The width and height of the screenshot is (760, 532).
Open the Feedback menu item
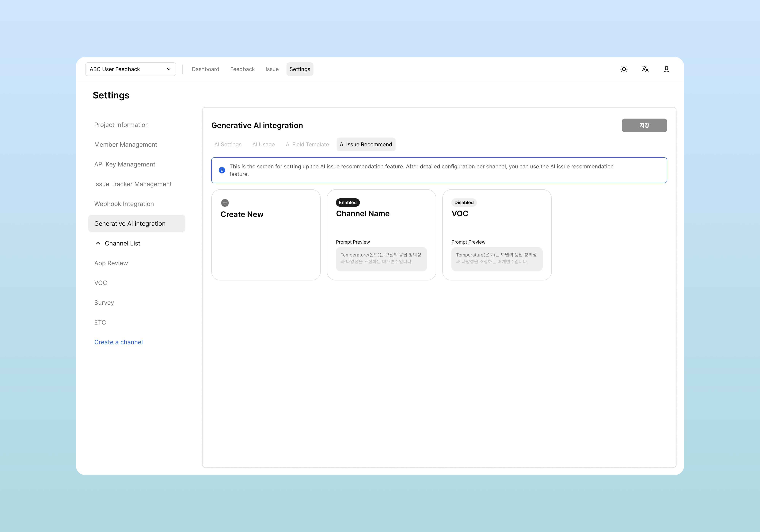(242, 69)
